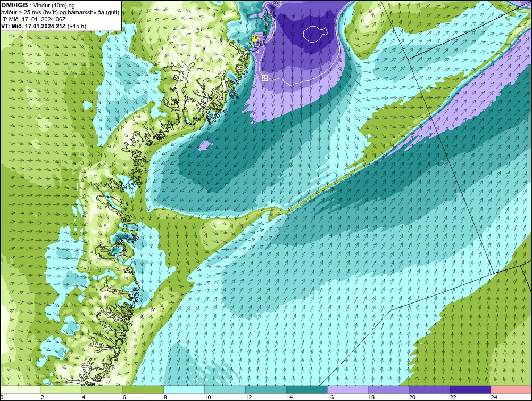Screen dimensions: 532x401
Task: Click the 'Vindur (10m) og' heading text
Action: (x=54, y=6)
